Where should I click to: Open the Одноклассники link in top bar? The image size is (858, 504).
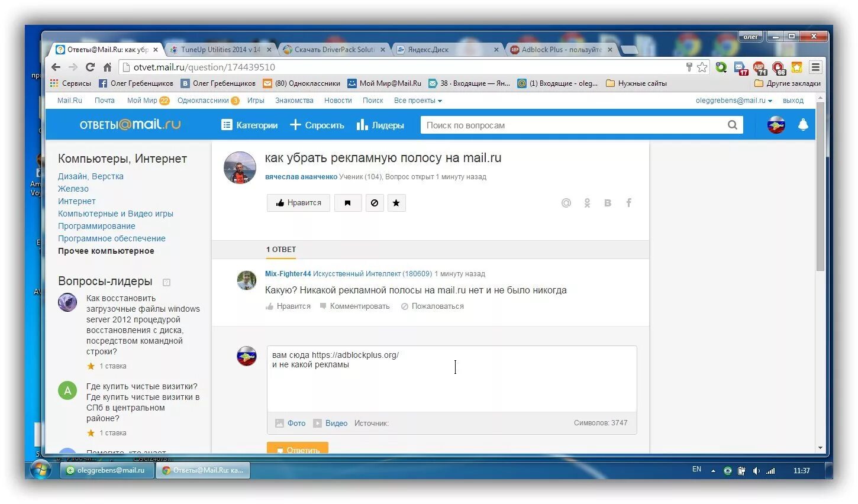point(203,101)
